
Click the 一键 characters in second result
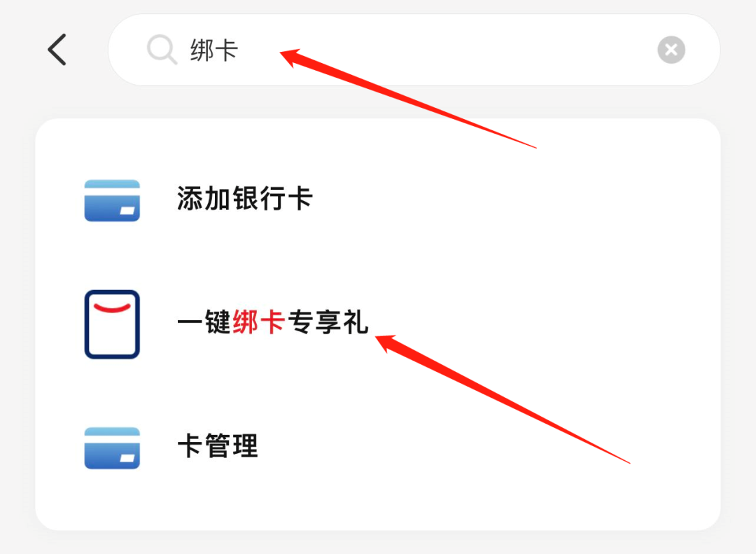pyautogui.click(x=204, y=322)
